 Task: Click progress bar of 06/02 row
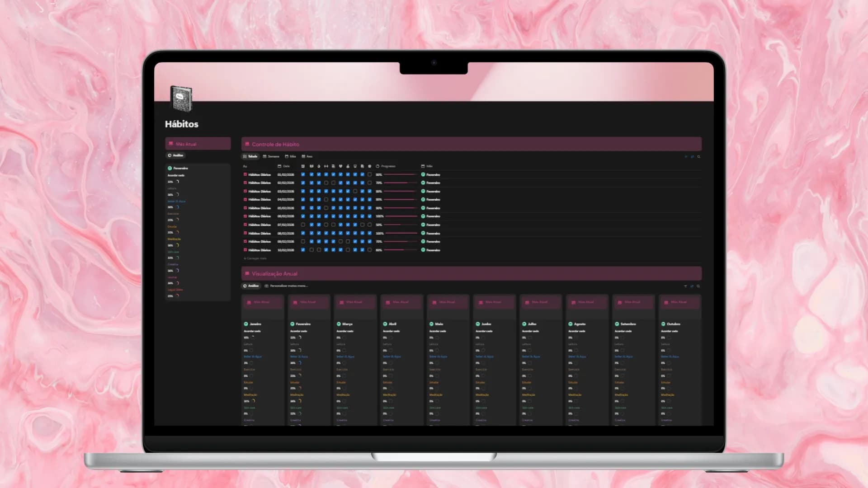(x=400, y=216)
